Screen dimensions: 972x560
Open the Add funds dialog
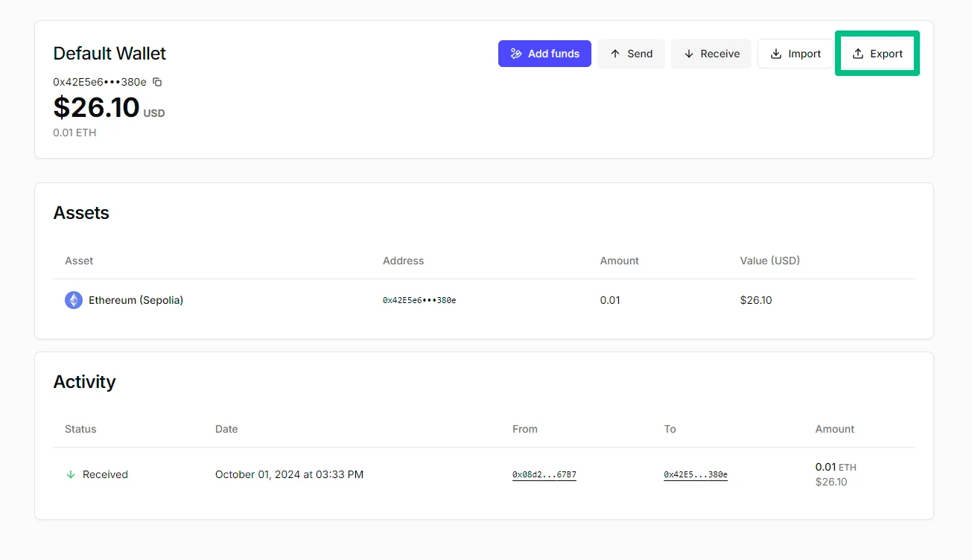tap(544, 54)
